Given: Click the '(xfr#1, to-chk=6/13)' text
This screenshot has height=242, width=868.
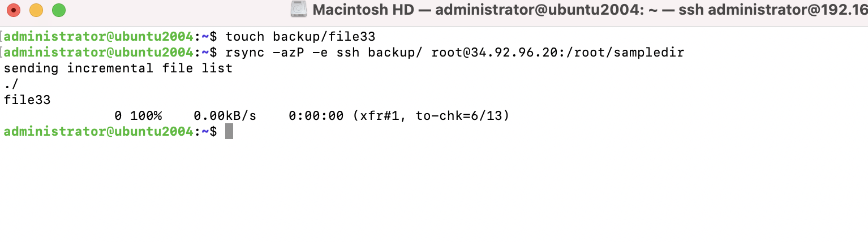Looking at the screenshot, I should (431, 116).
